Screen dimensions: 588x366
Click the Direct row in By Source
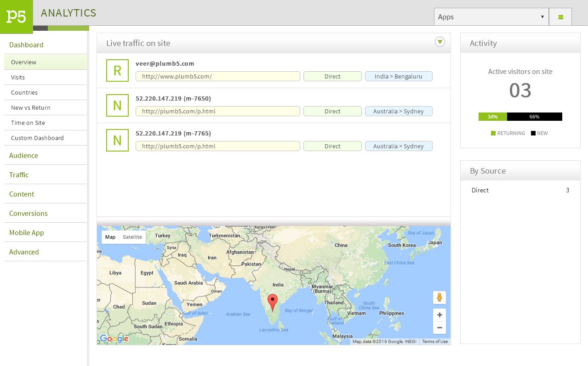point(520,190)
